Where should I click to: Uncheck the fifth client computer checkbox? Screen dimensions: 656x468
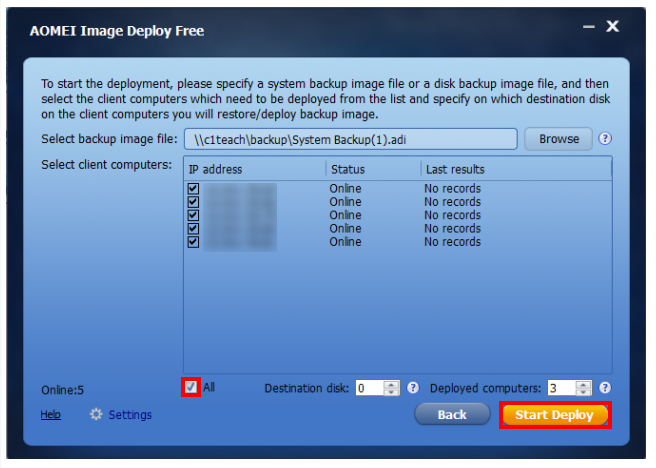[x=193, y=242]
